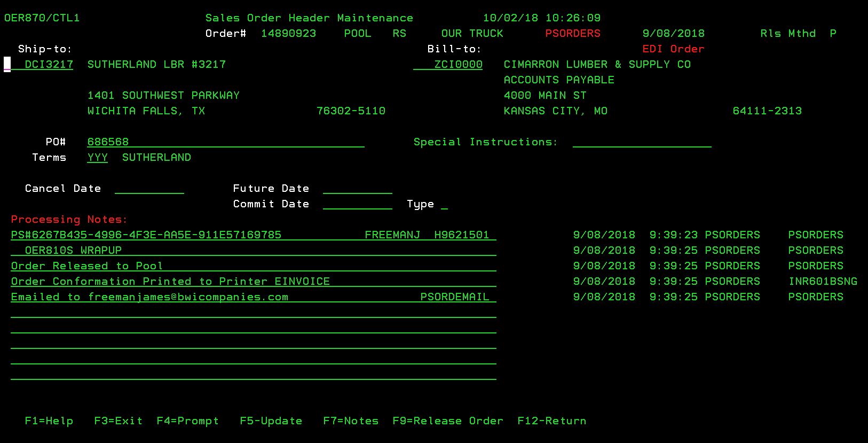
Task: Select the Commit Date input field
Action: (x=357, y=204)
